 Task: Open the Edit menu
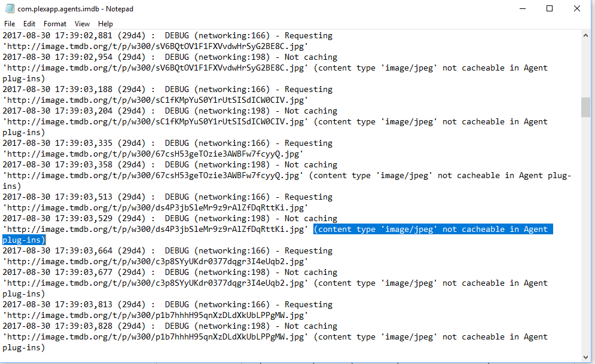point(29,24)
